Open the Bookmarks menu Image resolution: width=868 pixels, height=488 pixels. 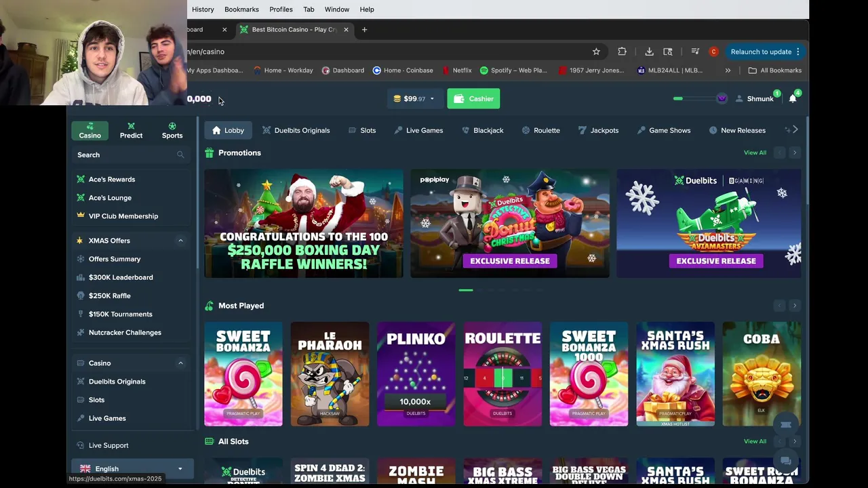[x=241, y=9]
